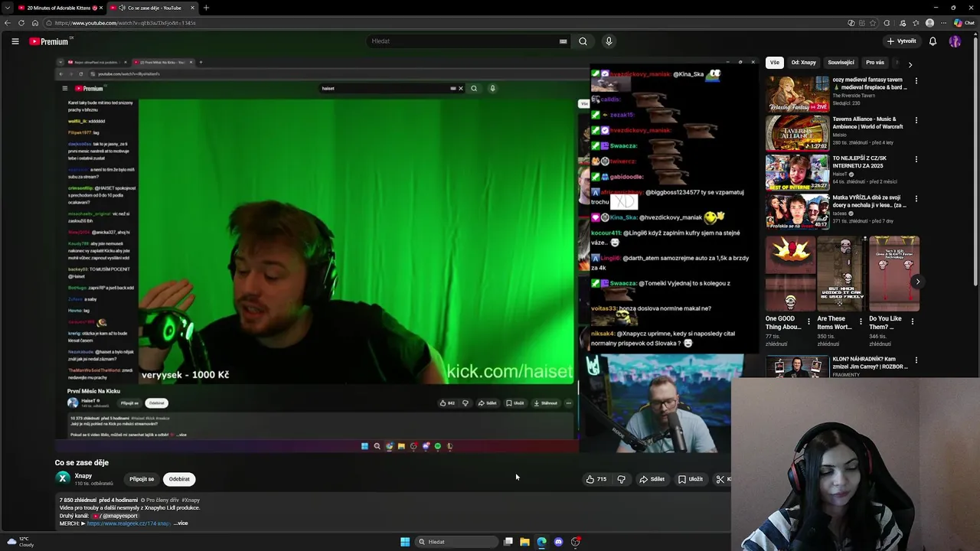Go back in browser history

coord(8,23)
